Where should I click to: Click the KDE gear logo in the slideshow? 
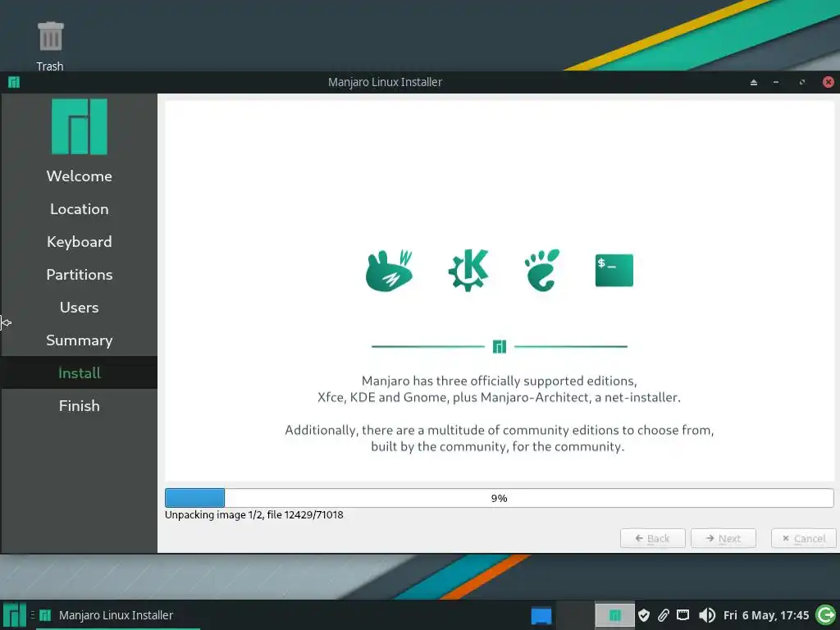point(468,270)
